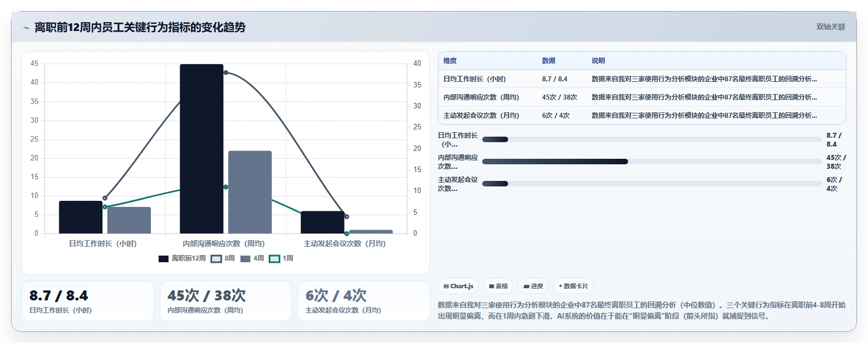The width and height of the screenshot is (868, 343).
Task: Click the 8周 line peak point at 内部沟通响应次数
Action: pyautogui.click(x=226, y=72)
